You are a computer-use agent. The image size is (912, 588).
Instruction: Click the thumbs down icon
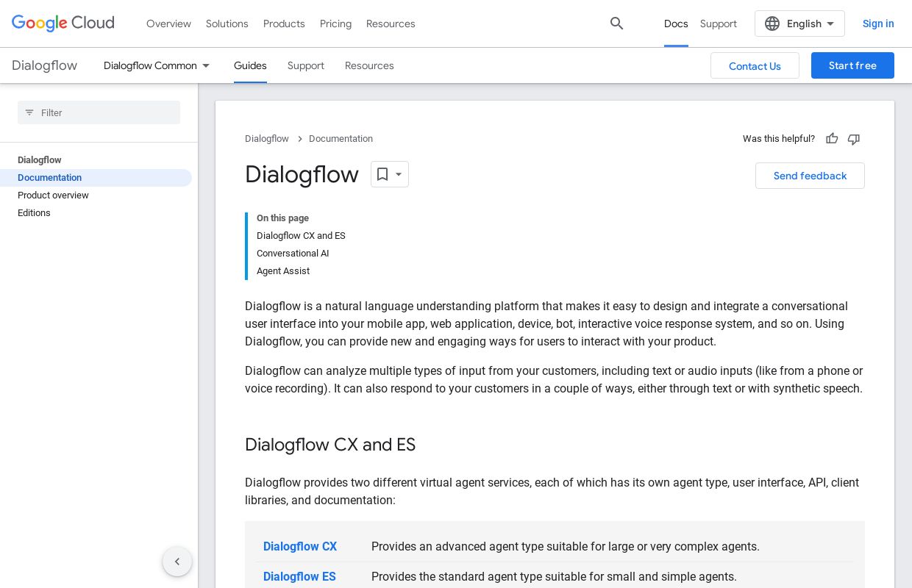click(x=854, y=139)
